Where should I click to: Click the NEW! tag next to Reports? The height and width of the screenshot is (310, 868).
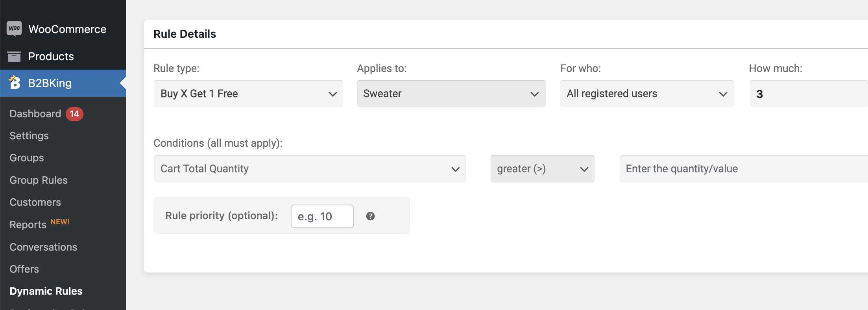pyautogui.click(x=60, y=221)
